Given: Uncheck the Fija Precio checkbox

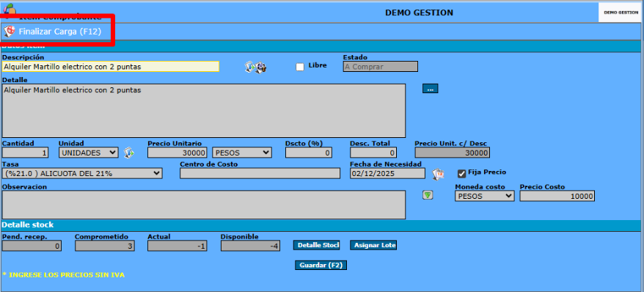Looking at the screenshot, I should [x=461, y=174].
